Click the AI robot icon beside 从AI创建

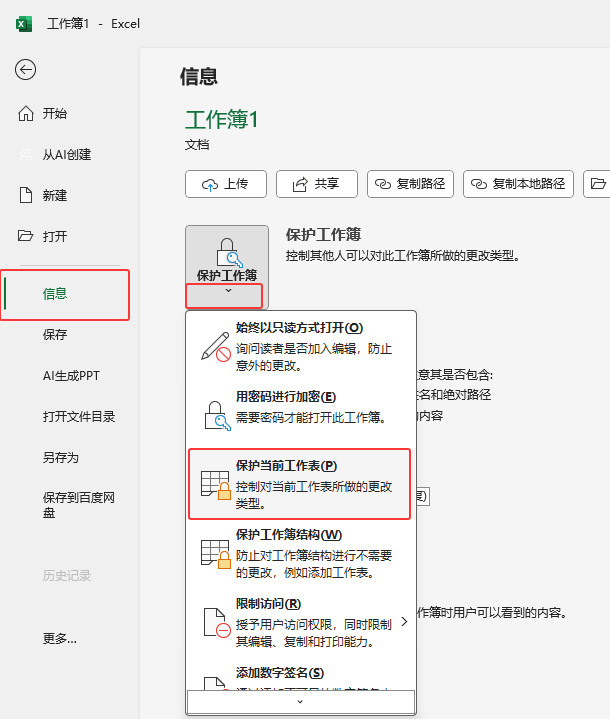tap(26, 155)
